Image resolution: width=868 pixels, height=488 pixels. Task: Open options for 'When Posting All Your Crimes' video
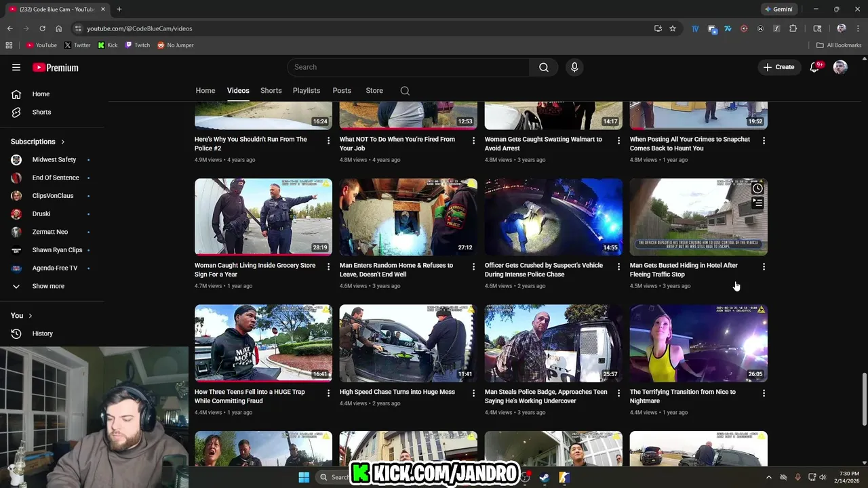pyautogui.click(x=764, y=140)
